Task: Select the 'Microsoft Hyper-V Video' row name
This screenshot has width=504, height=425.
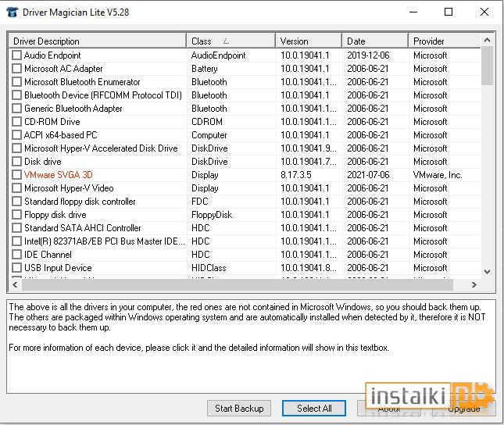Action: [x=69, y=188]
